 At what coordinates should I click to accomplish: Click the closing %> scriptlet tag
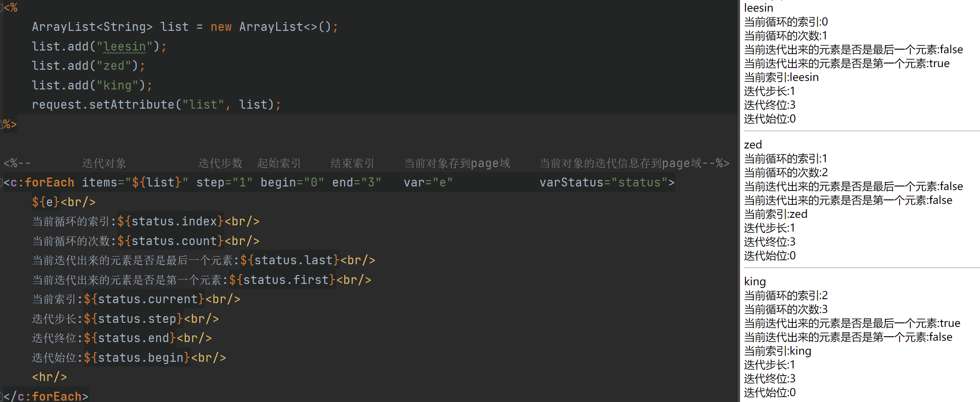(x=10, y=124)
